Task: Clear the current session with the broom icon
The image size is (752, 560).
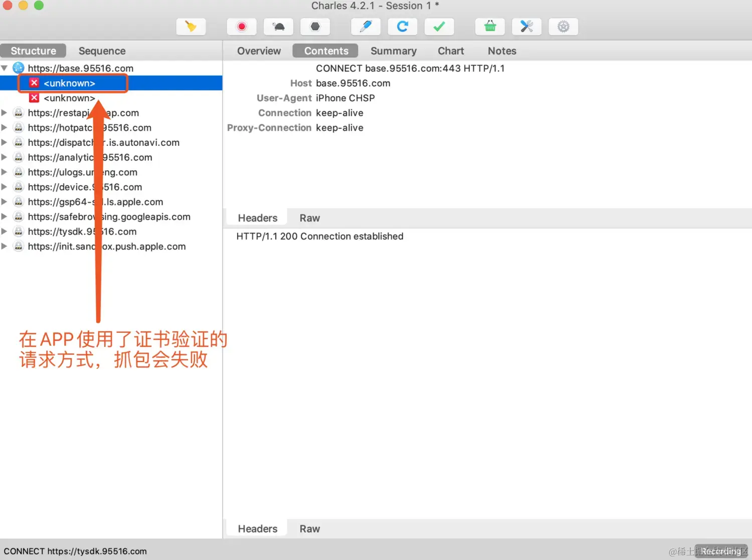Action: tap(191, 27)
